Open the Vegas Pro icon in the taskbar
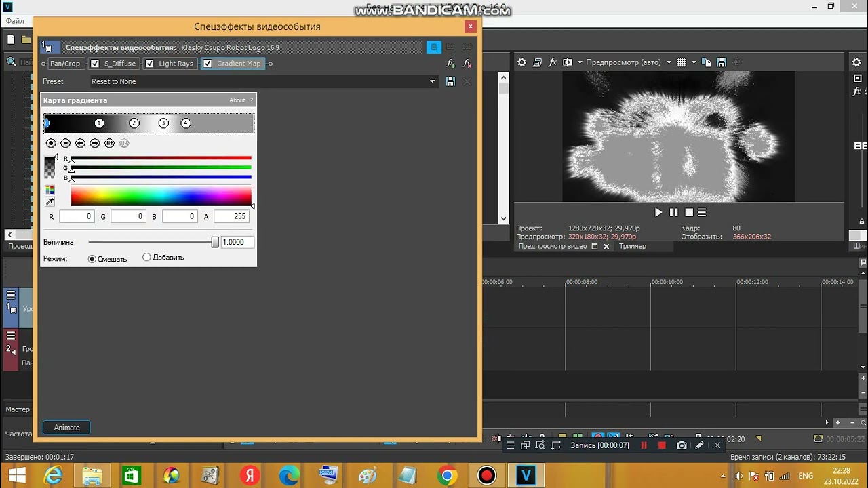Viewport: 868px width, 488px height. click(x=526, y=476)
